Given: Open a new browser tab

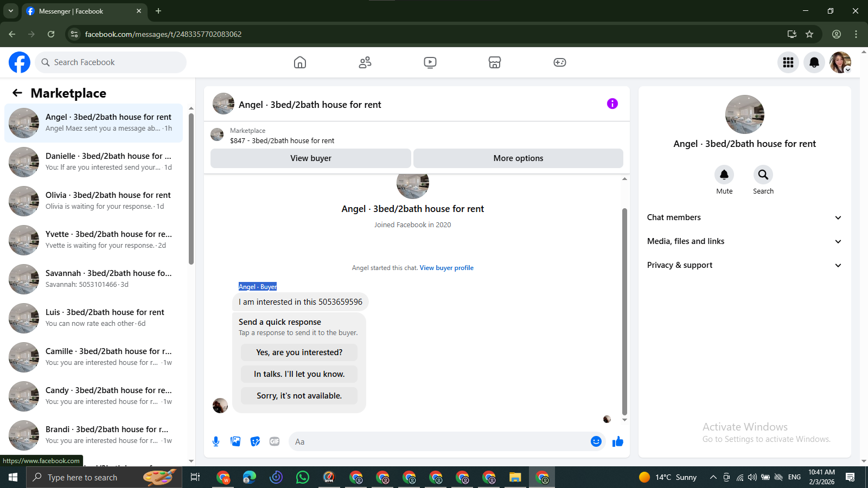Looking at the screenshot, I should pos(158,11).
